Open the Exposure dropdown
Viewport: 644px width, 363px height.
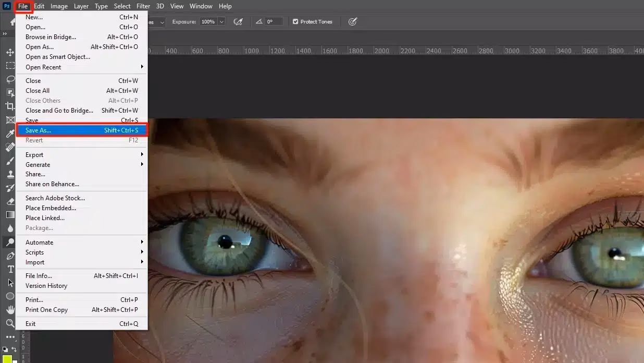(x=222, y=21)
